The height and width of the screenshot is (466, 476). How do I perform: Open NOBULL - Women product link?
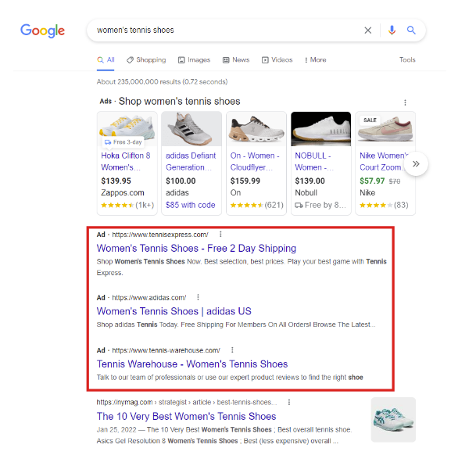314,162
